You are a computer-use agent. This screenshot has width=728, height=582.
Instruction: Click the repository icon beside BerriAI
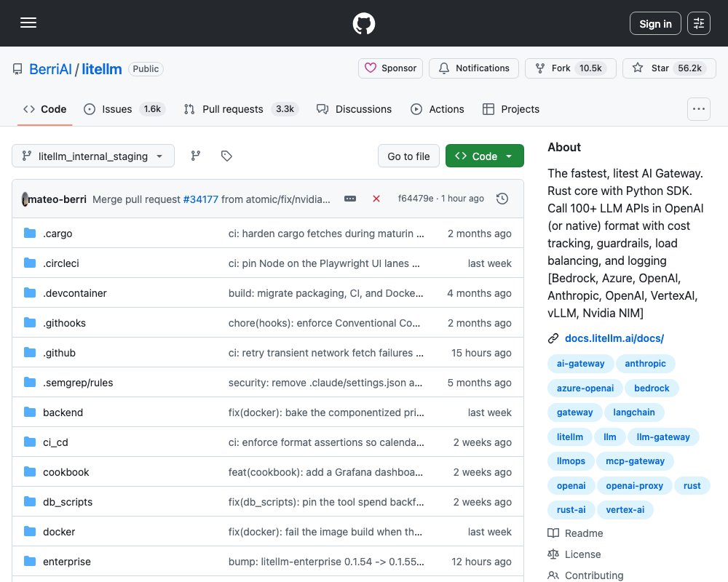click(17, 69)
